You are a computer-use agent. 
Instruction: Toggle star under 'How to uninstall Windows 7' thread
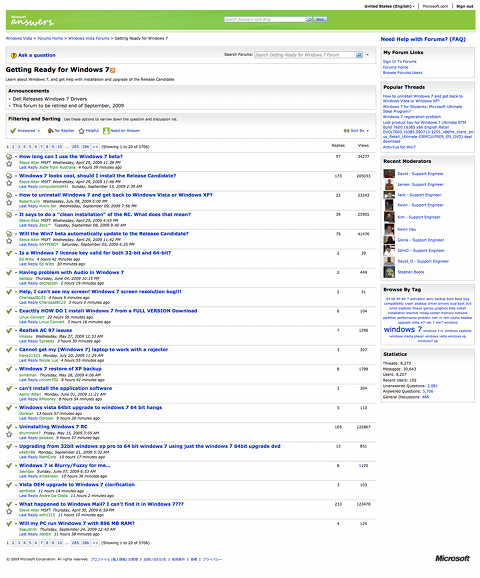point(9,202)
